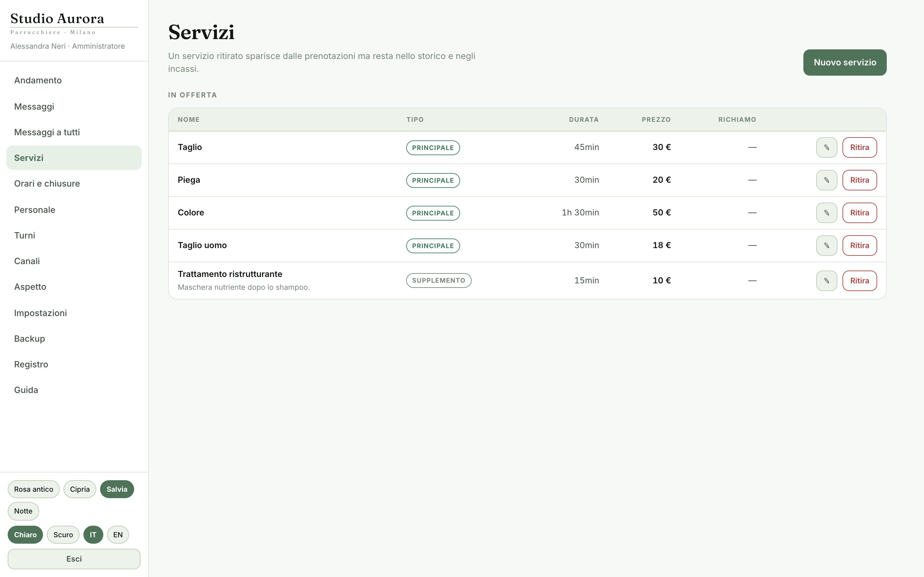
Task: Click the pencil icon for Piega
Action: [x=826, y=180]
